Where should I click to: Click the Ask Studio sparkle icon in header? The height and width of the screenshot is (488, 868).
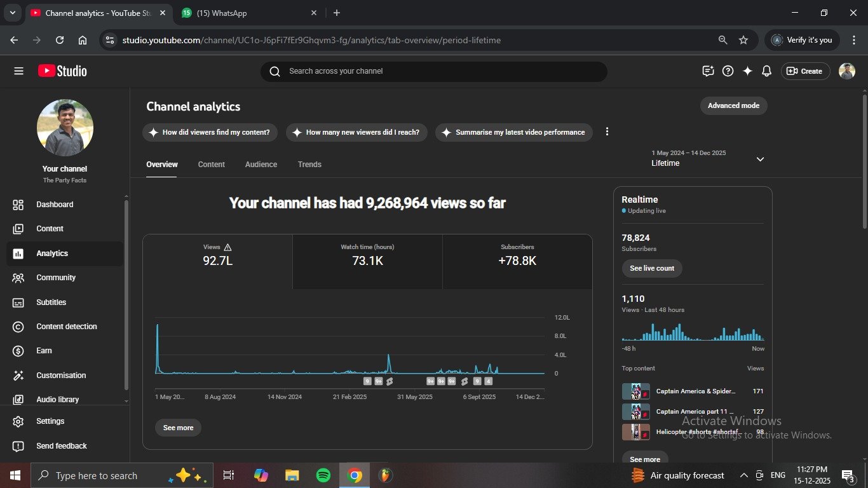pyautogui.click(x=747, y=71)
